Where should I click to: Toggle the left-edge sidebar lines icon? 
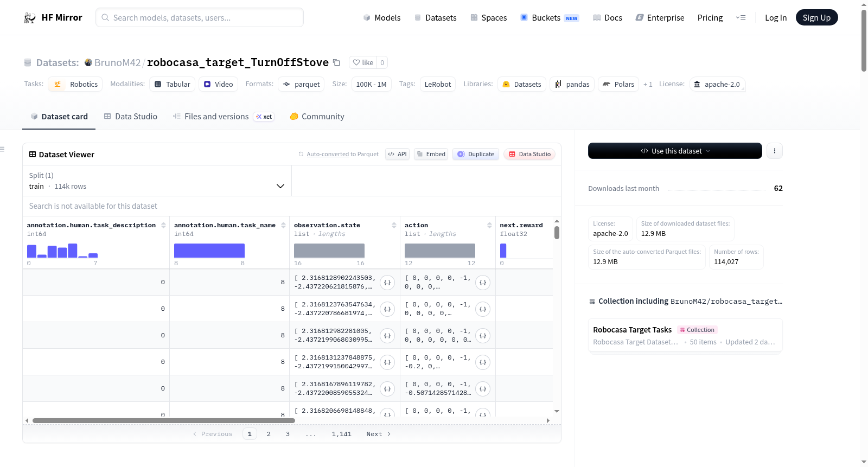click(x=2, y=149)
